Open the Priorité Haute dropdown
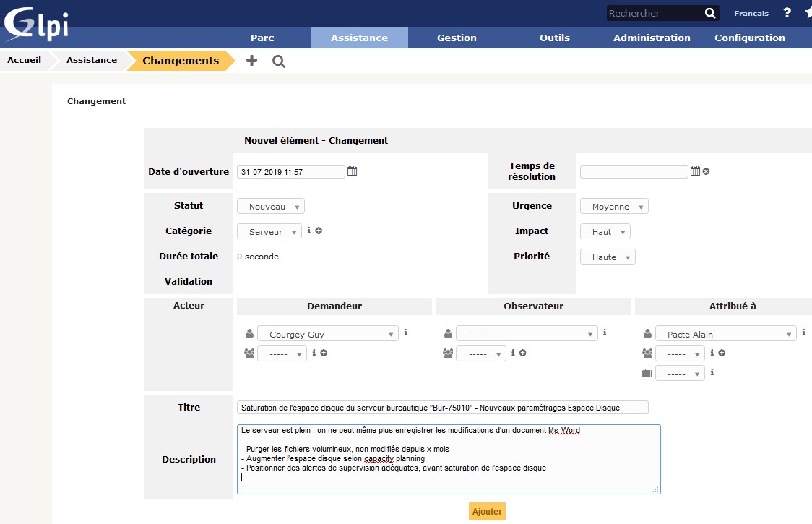 (x=608, y=257)
